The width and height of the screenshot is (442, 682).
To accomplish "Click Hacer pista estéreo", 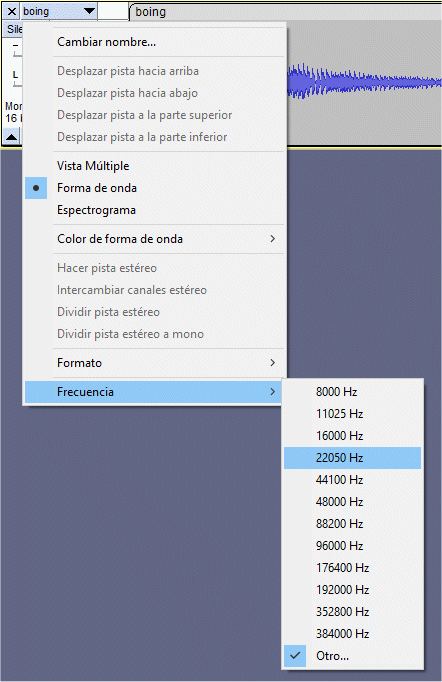I will pos(154,268).
